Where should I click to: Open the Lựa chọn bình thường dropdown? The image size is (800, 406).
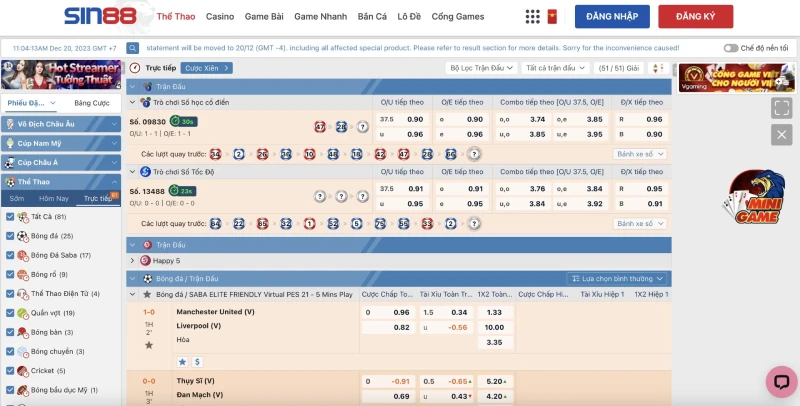click(x=617, y=278)
